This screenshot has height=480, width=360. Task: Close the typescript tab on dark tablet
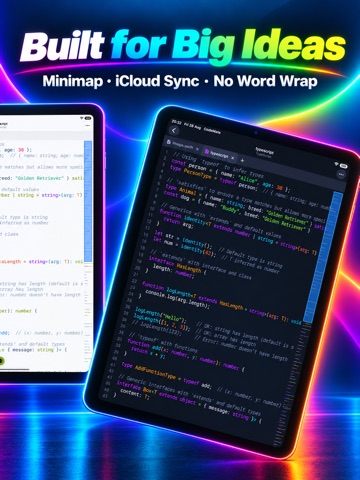[x=233, y=158]
